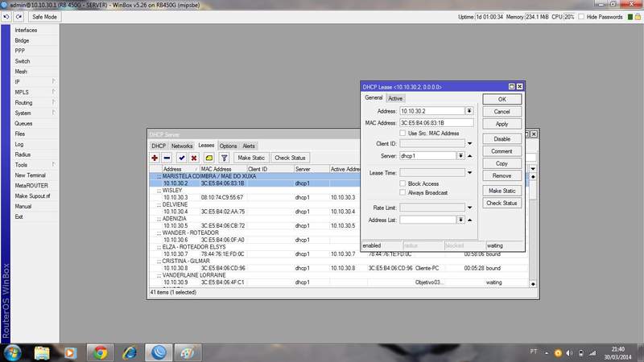Click the red X disable icon
Viewport: 644px width, 362px height.
[194, 158]
